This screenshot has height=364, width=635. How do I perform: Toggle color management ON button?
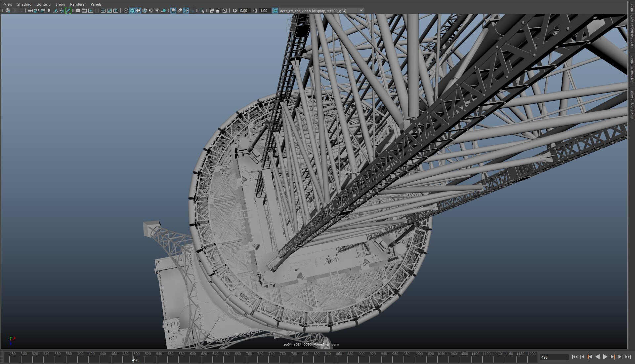(275, 11)
